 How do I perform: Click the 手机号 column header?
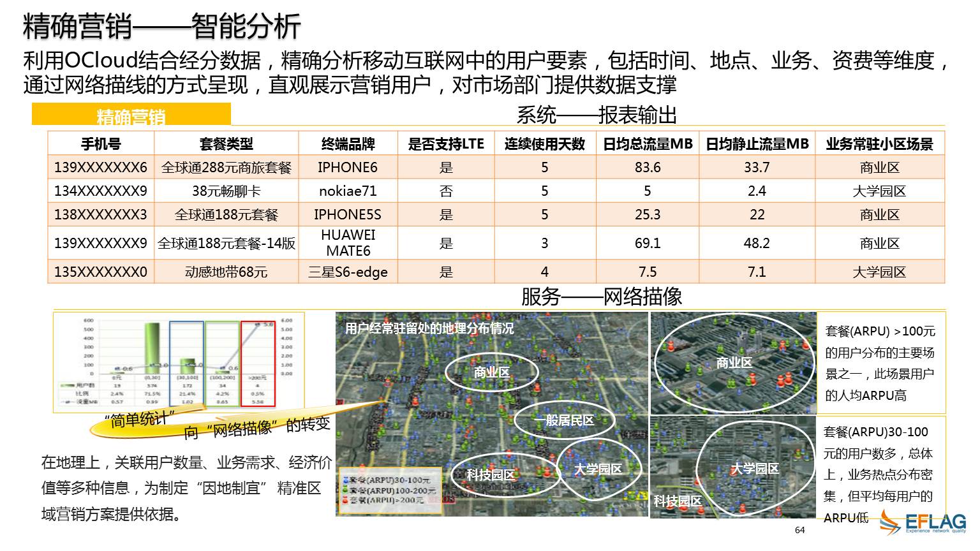(x=101, y=144)
